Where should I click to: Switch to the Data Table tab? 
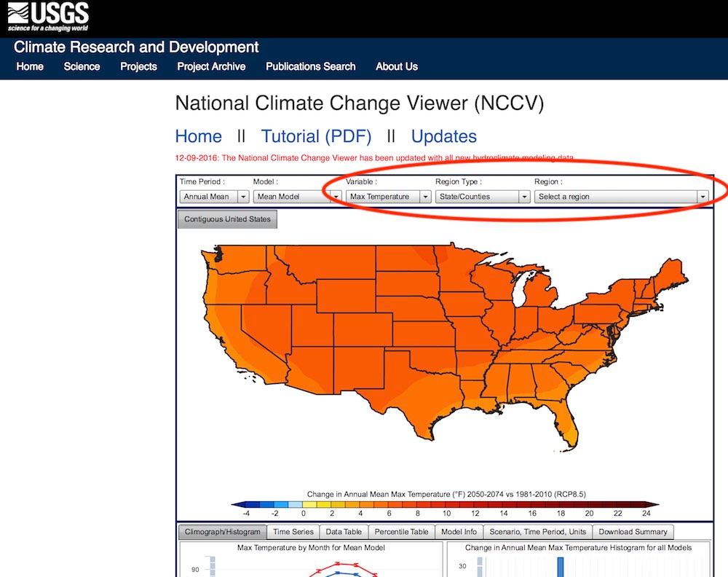(344, 532)
